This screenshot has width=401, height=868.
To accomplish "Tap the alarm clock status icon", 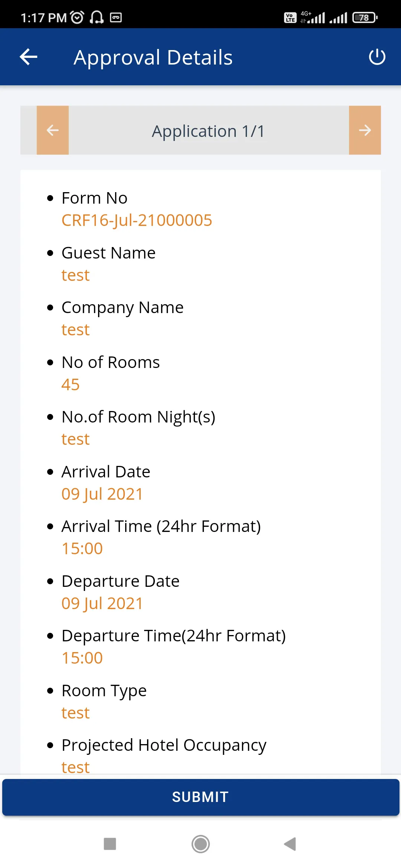I will [x=77, y=17].
